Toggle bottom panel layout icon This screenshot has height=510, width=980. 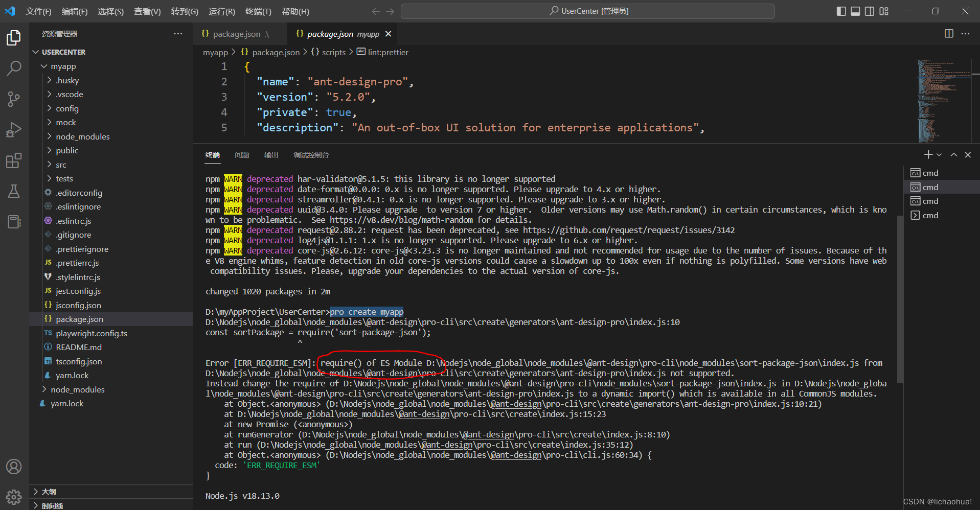click(x=855, y=11)
